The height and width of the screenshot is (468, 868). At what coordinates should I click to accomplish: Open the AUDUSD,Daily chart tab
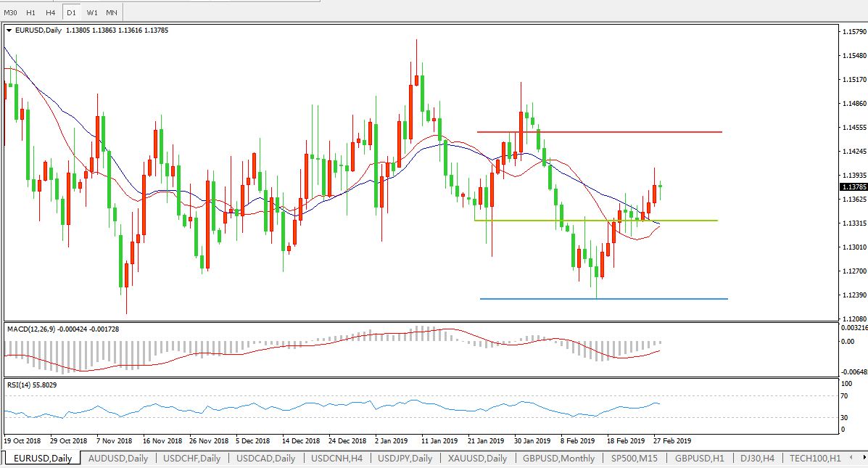coord(117,458)
